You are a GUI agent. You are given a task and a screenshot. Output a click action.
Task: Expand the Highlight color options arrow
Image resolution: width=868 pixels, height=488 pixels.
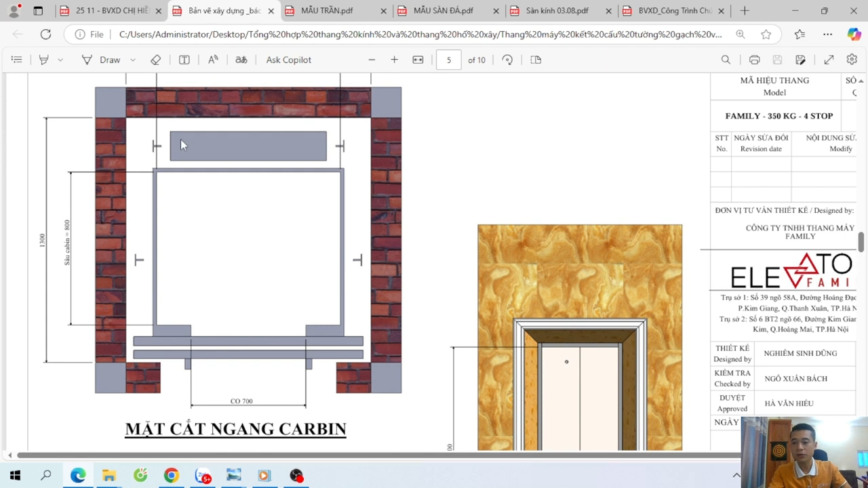60,60
